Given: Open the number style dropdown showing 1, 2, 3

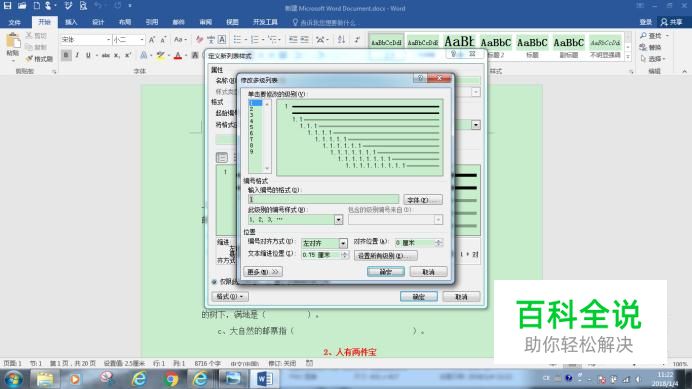Looking at the screenshot, I should point(338,219).
